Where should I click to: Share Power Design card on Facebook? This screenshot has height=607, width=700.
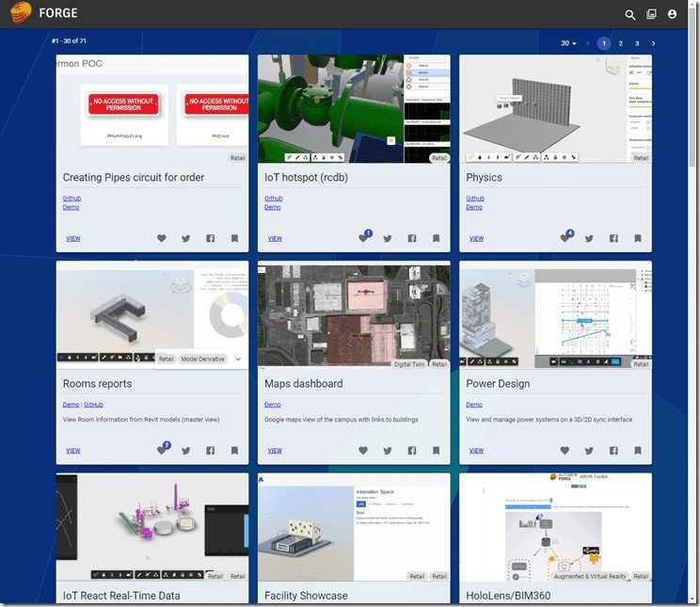613,451
